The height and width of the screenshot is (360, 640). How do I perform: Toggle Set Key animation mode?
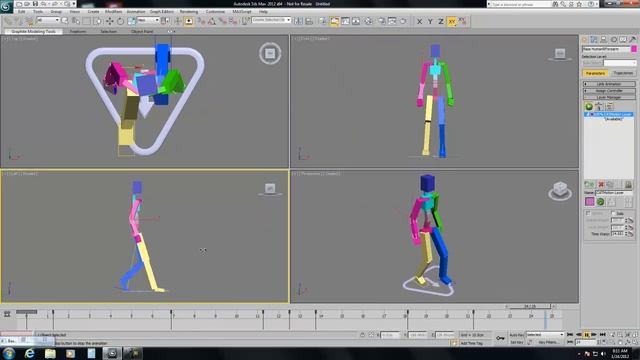pyautogui.click(x=516, y=342)
